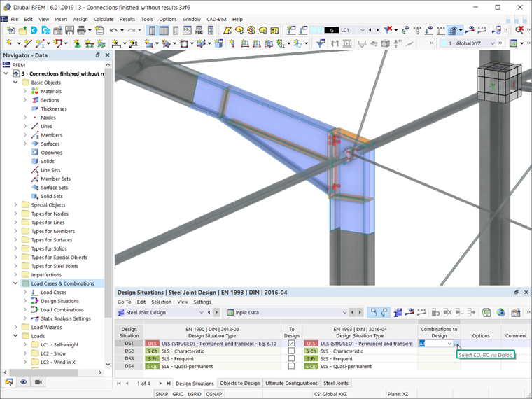The height and width of the screenshot is (399, 532).
Task: Open the Results menu
Action: click(127, 19)
